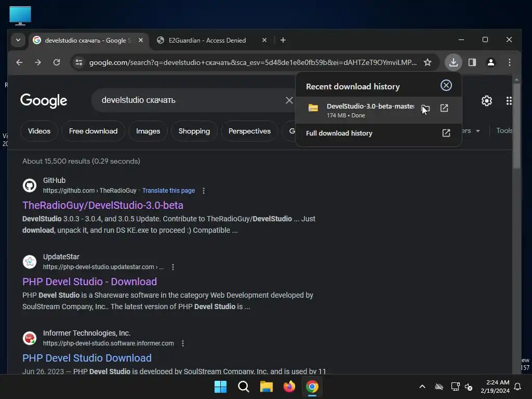Open the clock showing 2:24 AM
This screenshot has height=399, width=532.
coord(495,387)
